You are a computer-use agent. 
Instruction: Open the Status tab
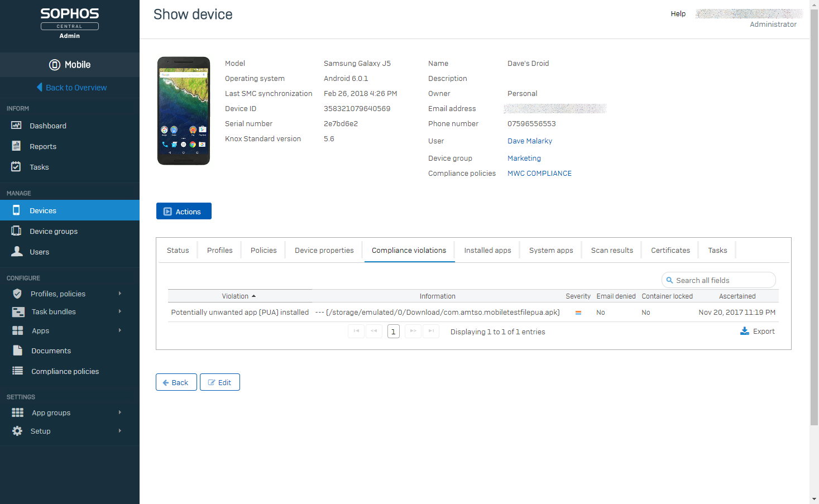pos(178,250)
